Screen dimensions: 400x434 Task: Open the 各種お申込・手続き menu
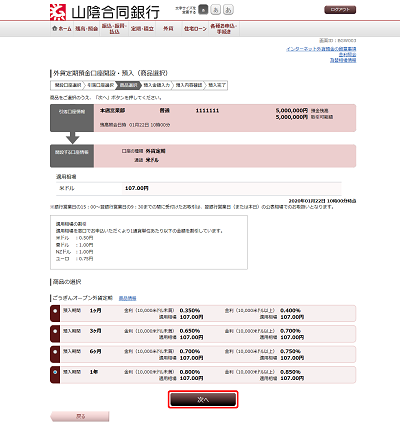(224, 29)
